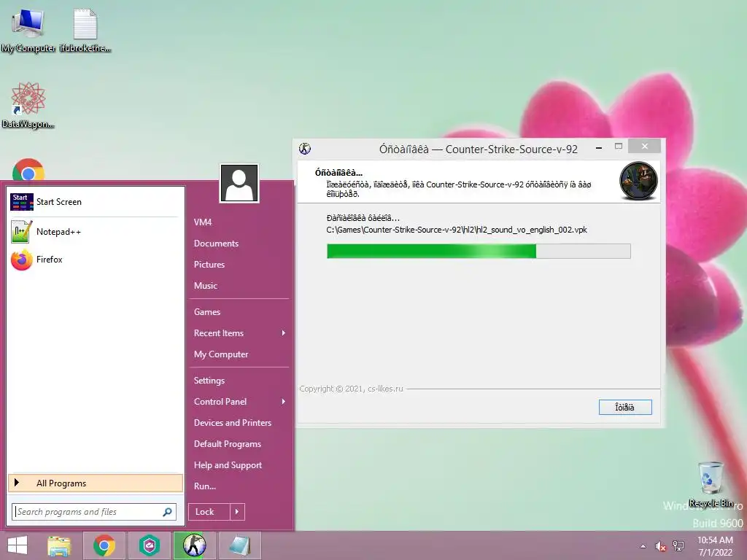Expand Control Panel submenu
The image size is (747, 560).
[x=239, y=402]
